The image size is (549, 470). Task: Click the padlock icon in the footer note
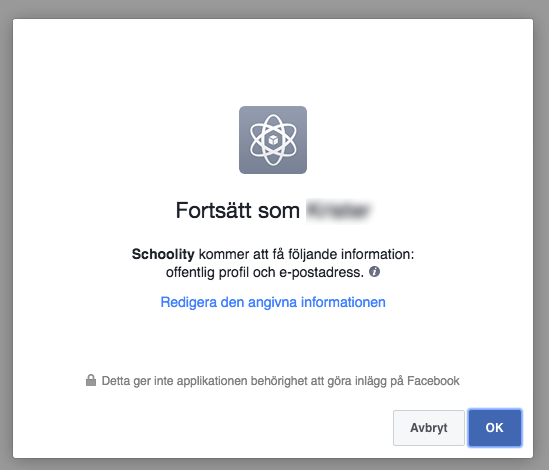(x=91, y=380)
